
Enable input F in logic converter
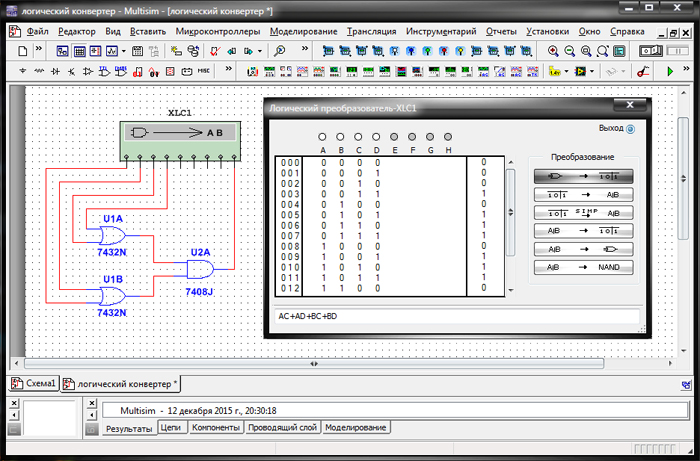tap(412, 137)
